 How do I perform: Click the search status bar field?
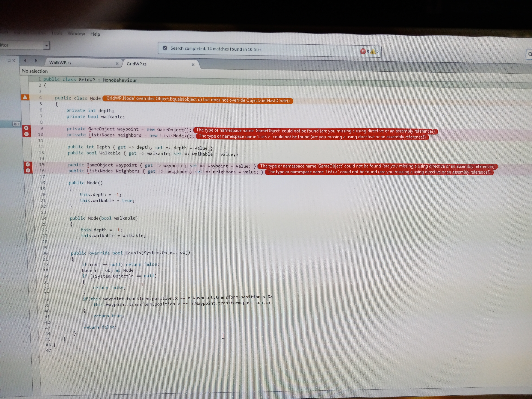tap(269, 50)
